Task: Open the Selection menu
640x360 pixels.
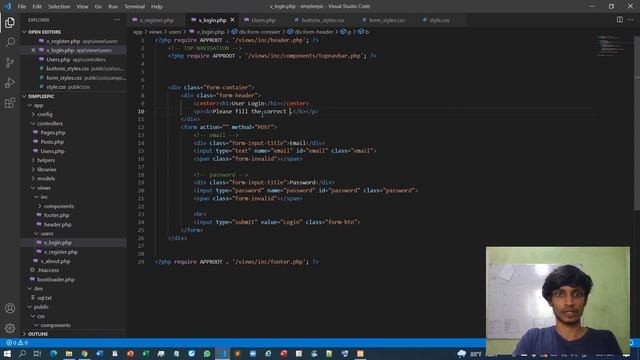Action: 59,7
